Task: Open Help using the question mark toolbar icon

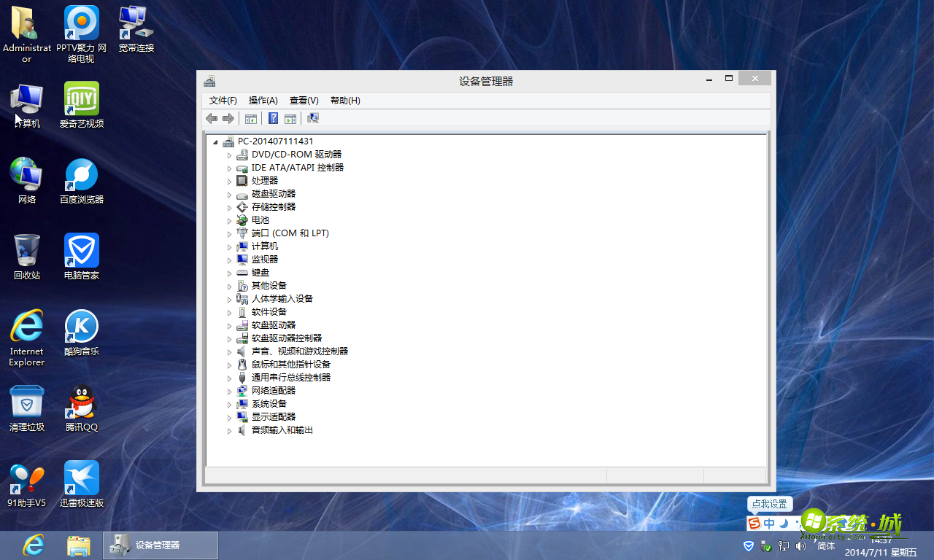Action: click(272, 118)
